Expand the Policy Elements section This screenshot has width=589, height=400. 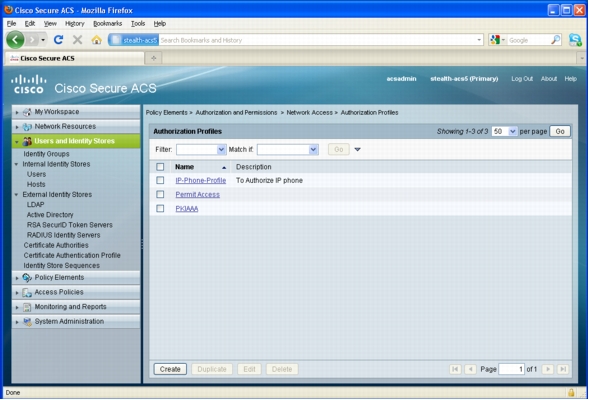[x=17, y=278]
